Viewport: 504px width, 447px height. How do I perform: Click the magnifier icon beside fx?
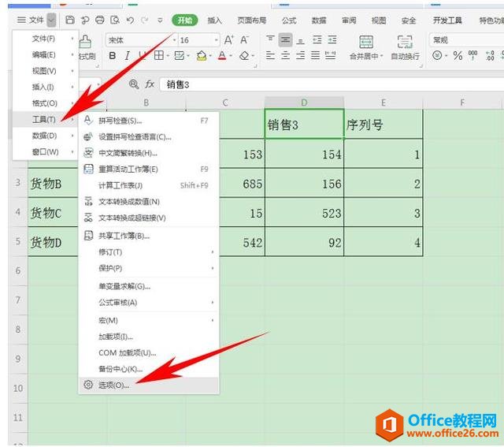[x=134, y=84]
